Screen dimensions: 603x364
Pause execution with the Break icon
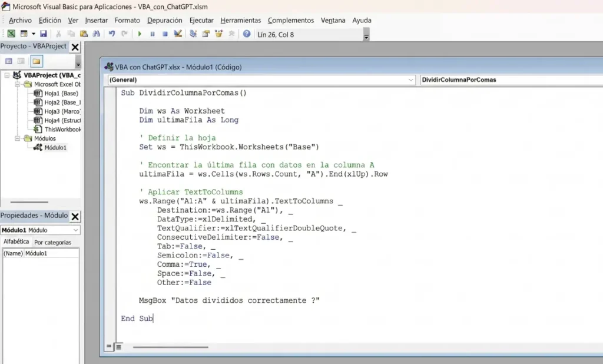coord(153,34)
